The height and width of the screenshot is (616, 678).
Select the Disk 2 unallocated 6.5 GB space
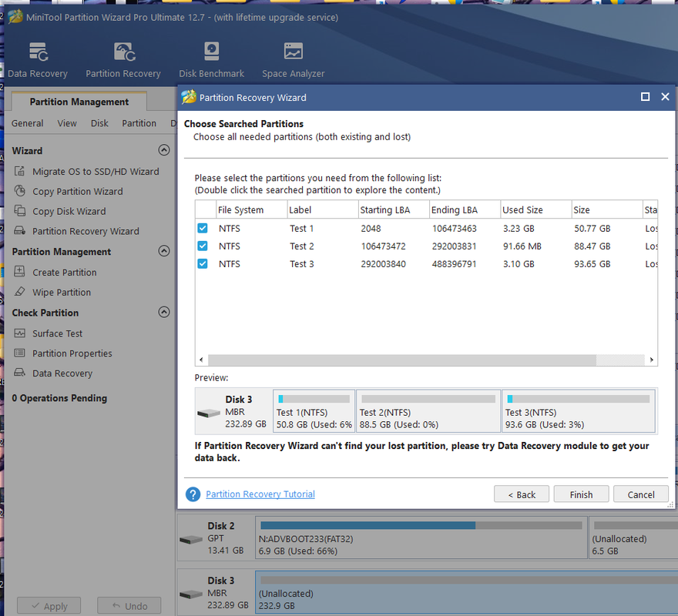(x=633, y=537)
